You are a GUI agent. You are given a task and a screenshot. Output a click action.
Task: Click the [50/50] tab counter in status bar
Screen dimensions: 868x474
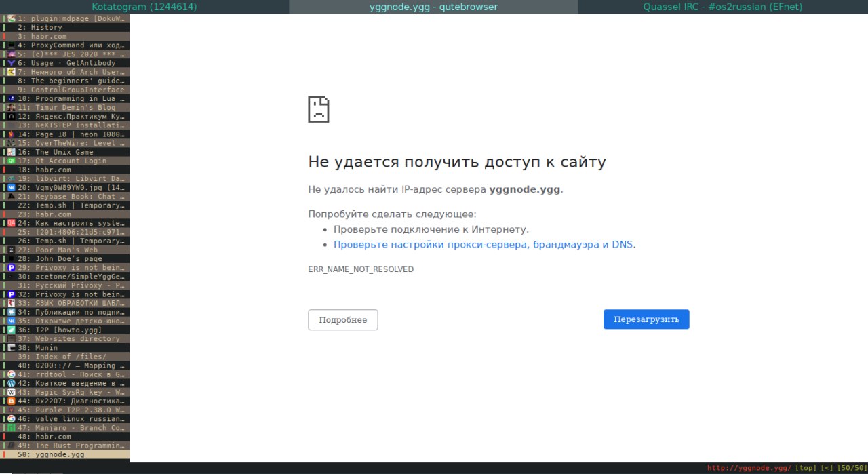click(851, 468)
